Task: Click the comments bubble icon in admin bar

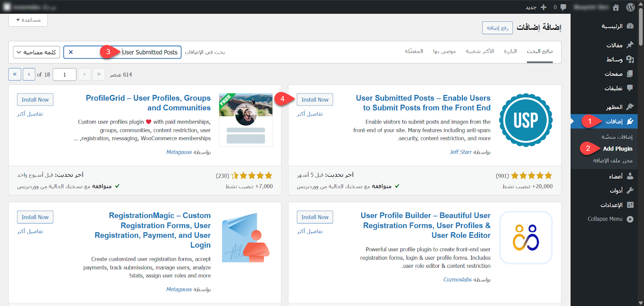Action: (563, 7)
